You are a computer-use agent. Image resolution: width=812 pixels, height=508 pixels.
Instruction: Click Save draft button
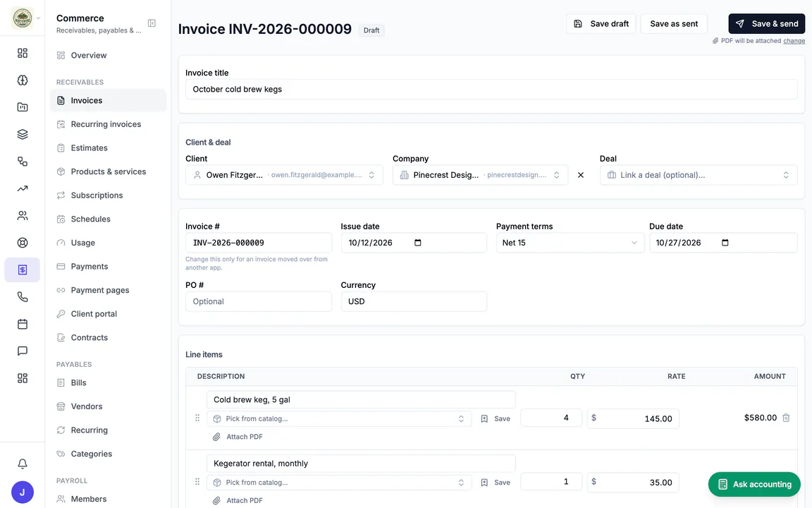tap(601, 24)
